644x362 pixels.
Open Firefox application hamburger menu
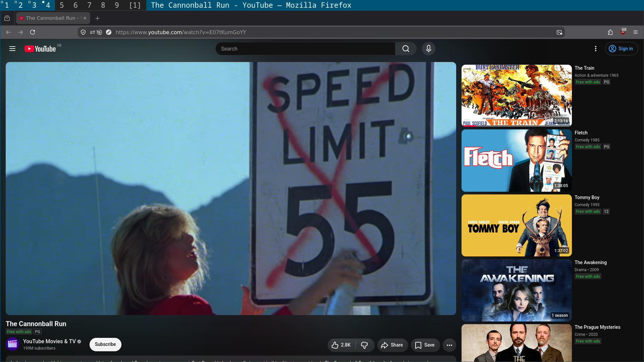(636, 32)
